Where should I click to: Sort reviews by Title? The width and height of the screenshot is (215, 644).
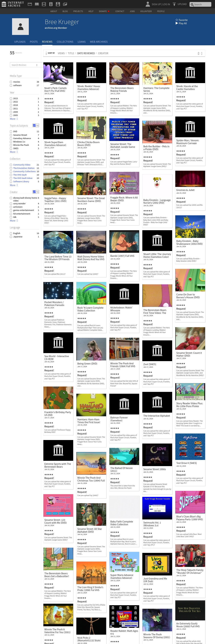point(71,53)
